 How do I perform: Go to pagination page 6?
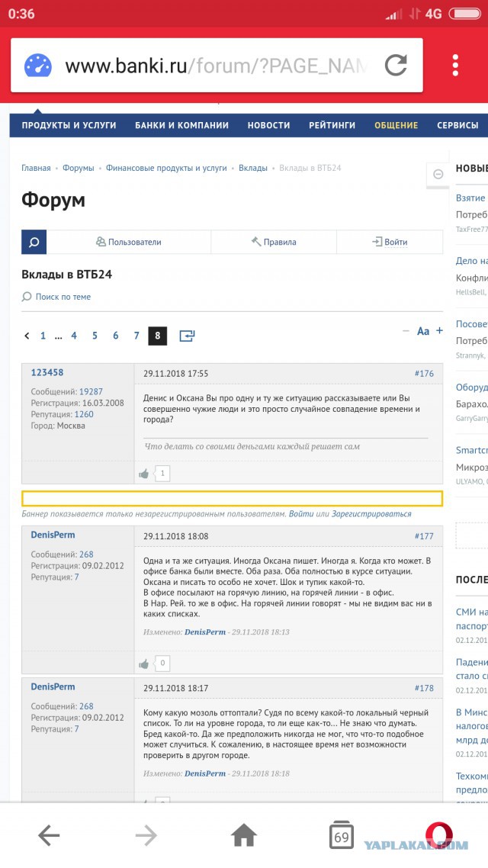(116, 336)
